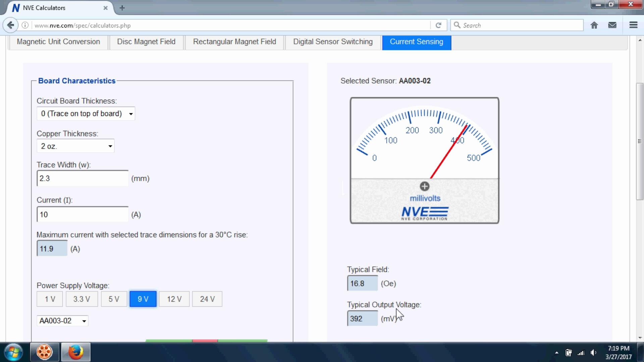
Task: Click the page vertical scrollbar thumb
Action: [640, 141]
